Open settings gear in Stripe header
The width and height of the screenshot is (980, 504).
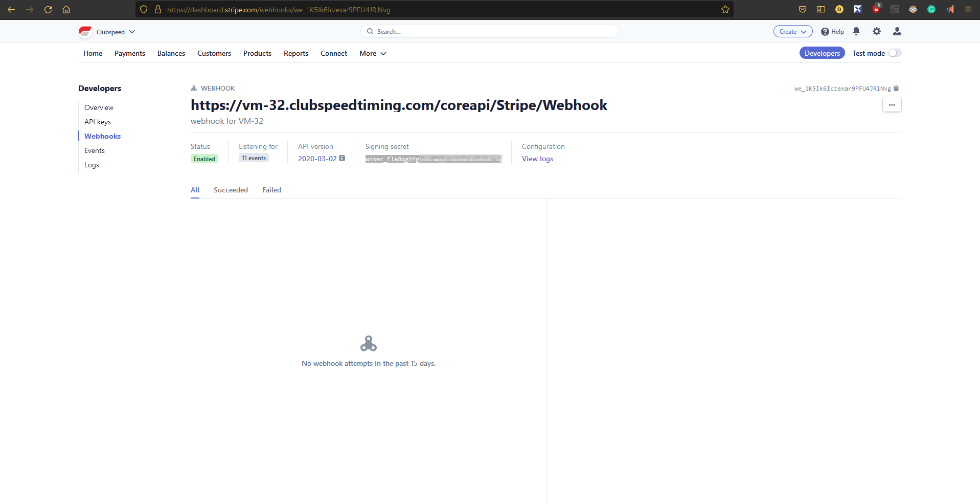(877, 31)
